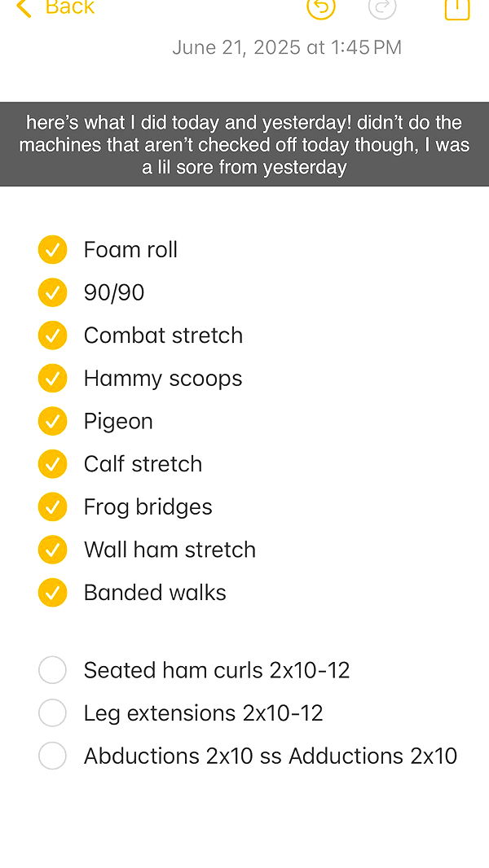This screenshot has height=868, width=489.
Task: Tap the gray caption text overlay
Action: (244, 145)
